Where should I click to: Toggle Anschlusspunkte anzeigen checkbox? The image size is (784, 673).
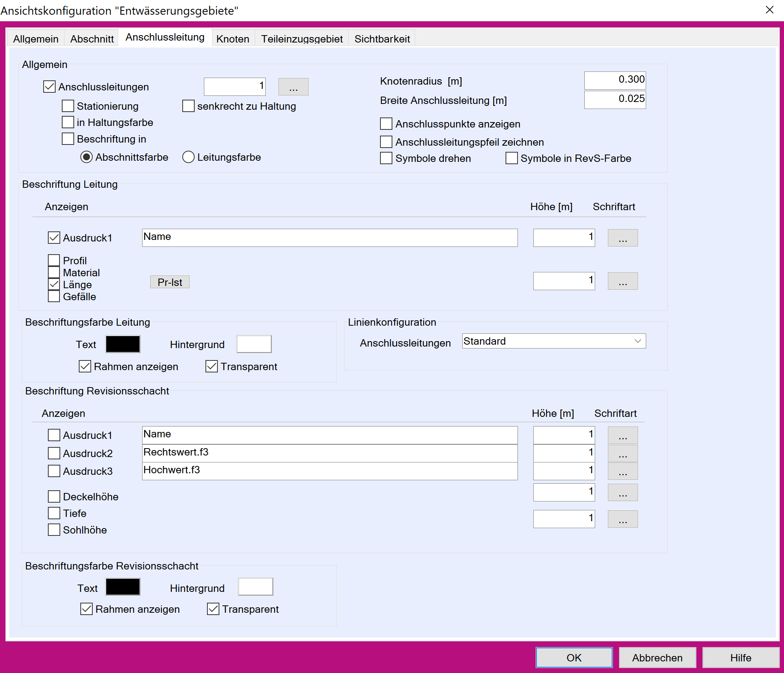(386, 124)
